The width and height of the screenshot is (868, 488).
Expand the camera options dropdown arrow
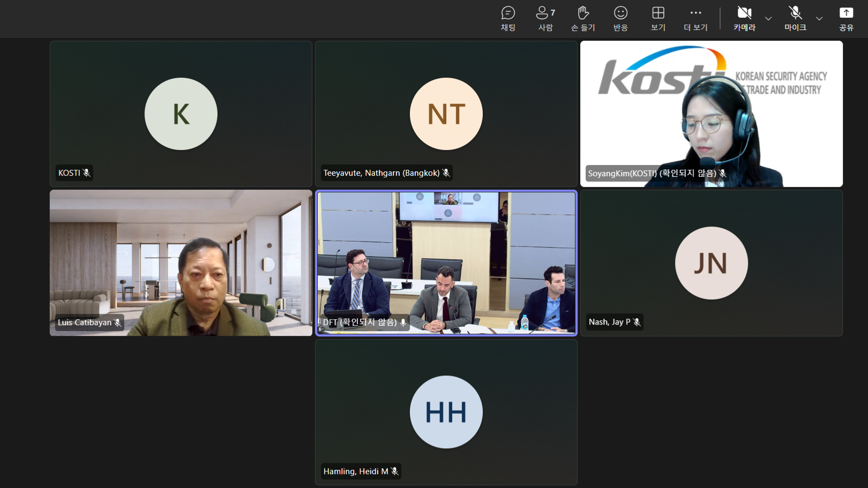(768, 19)
